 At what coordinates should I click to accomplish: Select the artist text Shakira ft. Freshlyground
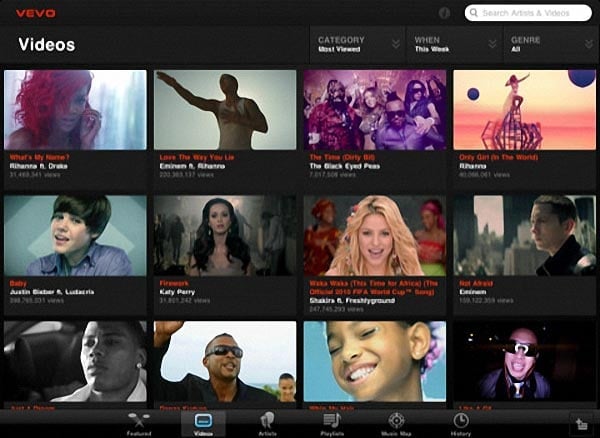352,301
